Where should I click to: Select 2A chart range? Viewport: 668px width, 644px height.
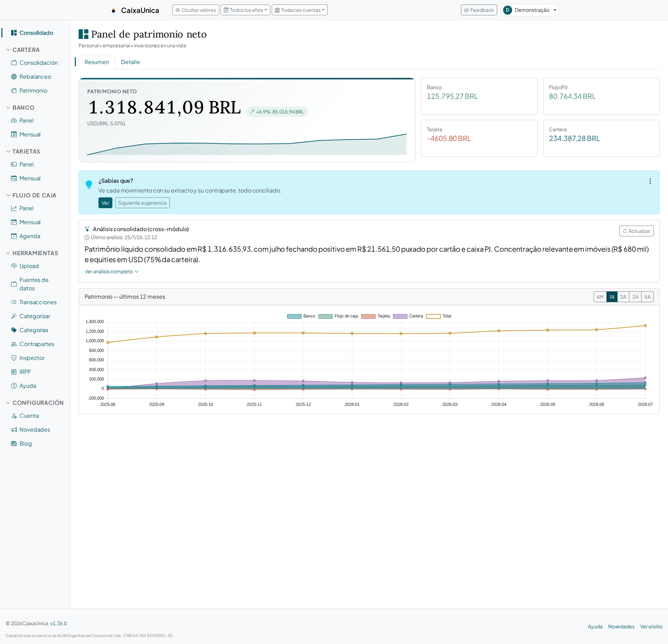(x=623, y=297)
